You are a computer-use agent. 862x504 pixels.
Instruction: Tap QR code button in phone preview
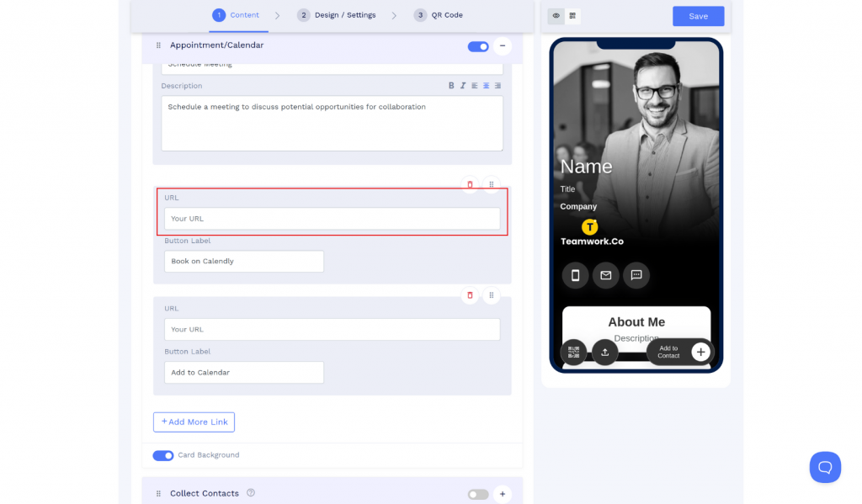(573, 353)
